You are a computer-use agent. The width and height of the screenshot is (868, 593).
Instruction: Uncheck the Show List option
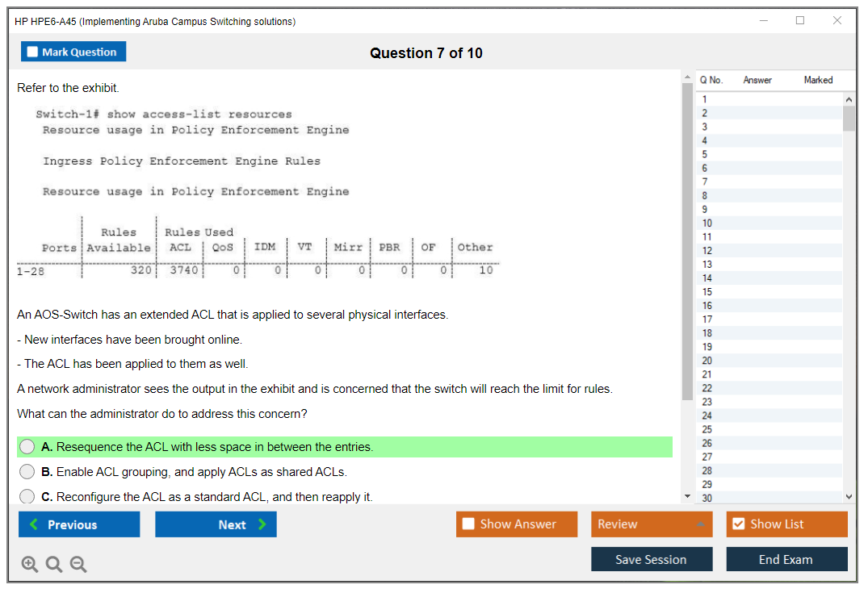[x=738, y=524]
